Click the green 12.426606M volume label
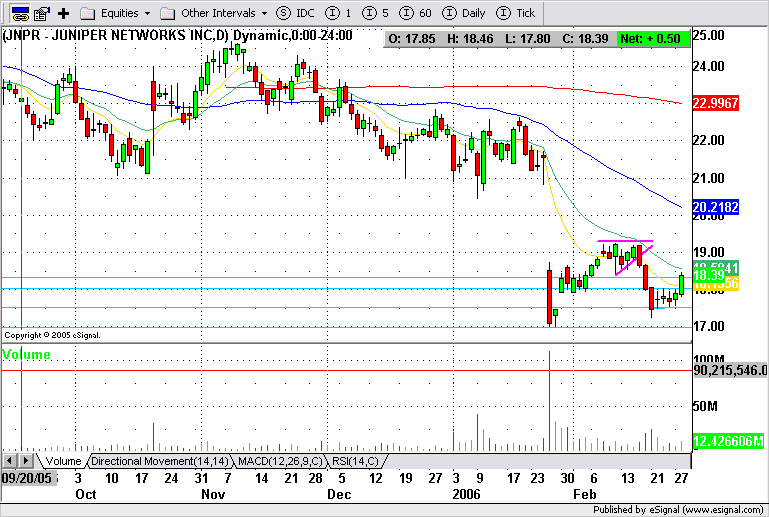769x517 pixels. click(x=728, y=441)
